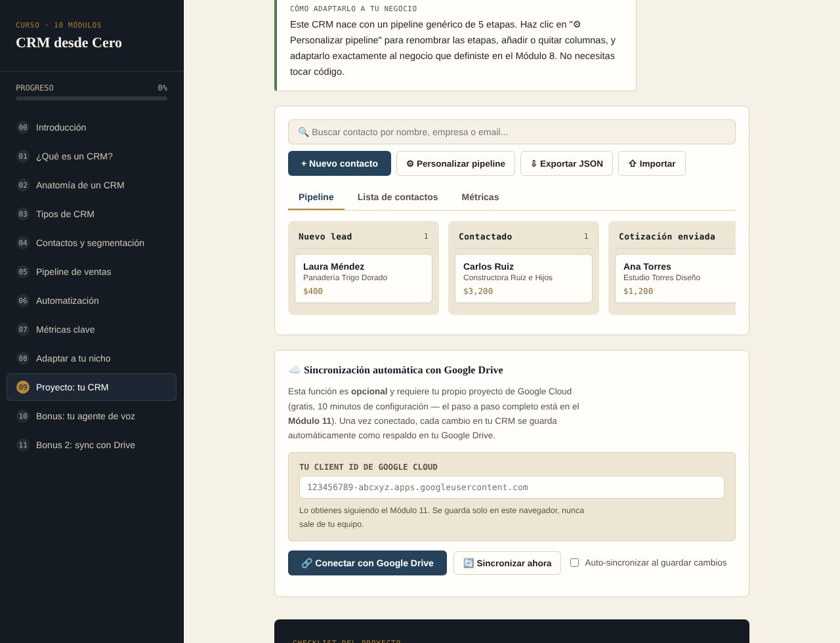Open the Lista de contactos tab
Image resolution: width=840 pixels, height=643 pixels.
pyautogui.click(x=398, y=197)
